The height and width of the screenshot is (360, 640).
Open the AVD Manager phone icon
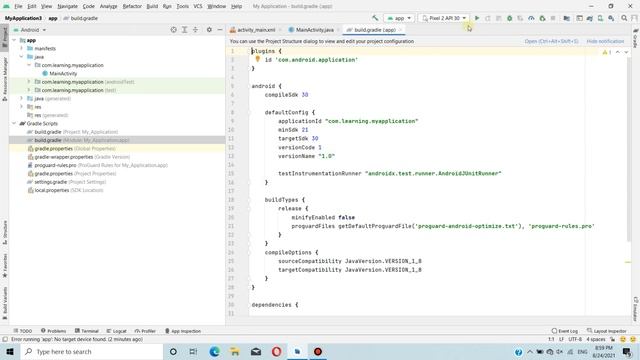pos(600,18)
